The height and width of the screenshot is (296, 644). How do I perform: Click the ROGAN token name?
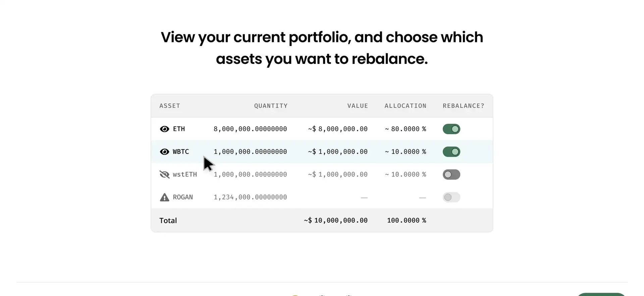click(x=183, y=197)
